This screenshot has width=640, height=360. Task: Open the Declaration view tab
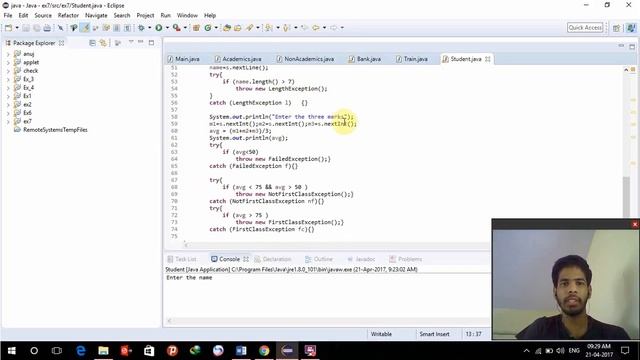coord(272,259)
